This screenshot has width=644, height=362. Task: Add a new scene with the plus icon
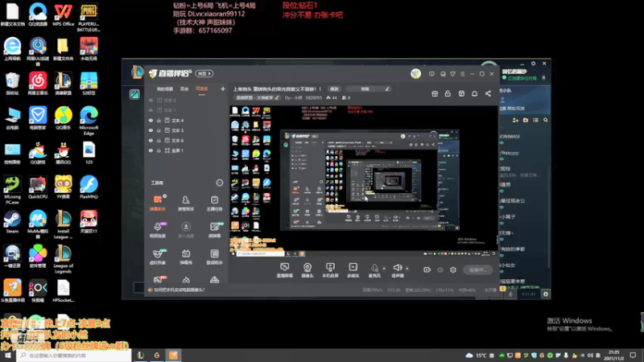(223, 88)
